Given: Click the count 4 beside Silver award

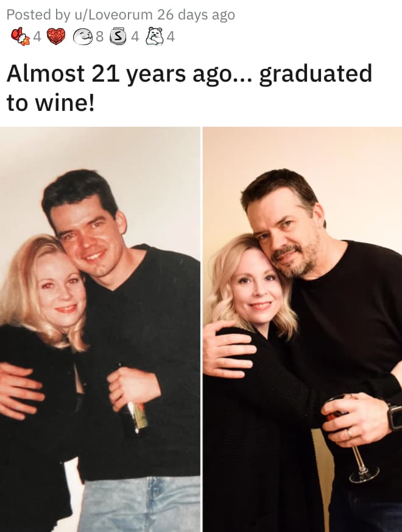Looking at the screenshot, I should [x=135, y=37].
